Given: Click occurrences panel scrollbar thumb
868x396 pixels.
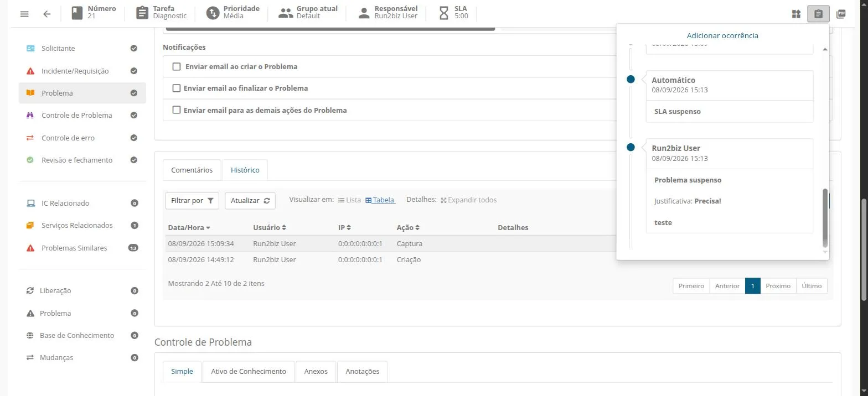Looking at the screenshot, I should [x=825, y=218].
